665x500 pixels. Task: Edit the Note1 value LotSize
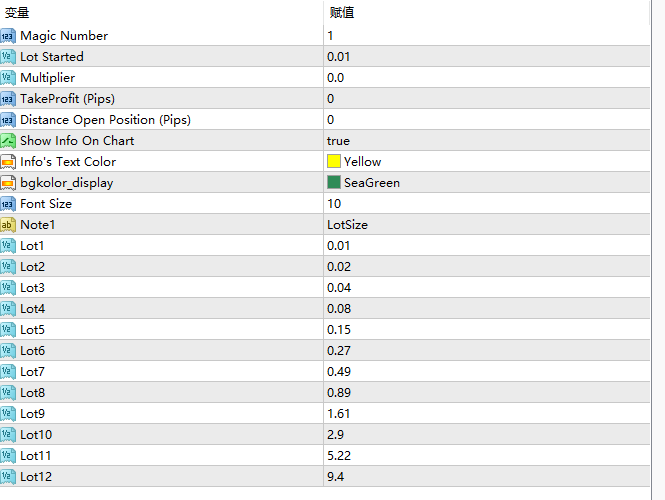(x=347, y=225)
